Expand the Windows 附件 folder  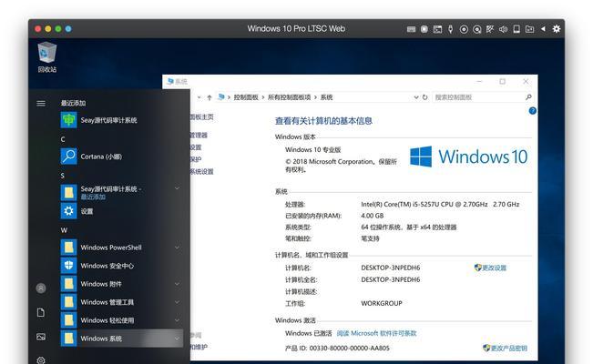click(177, 284)
